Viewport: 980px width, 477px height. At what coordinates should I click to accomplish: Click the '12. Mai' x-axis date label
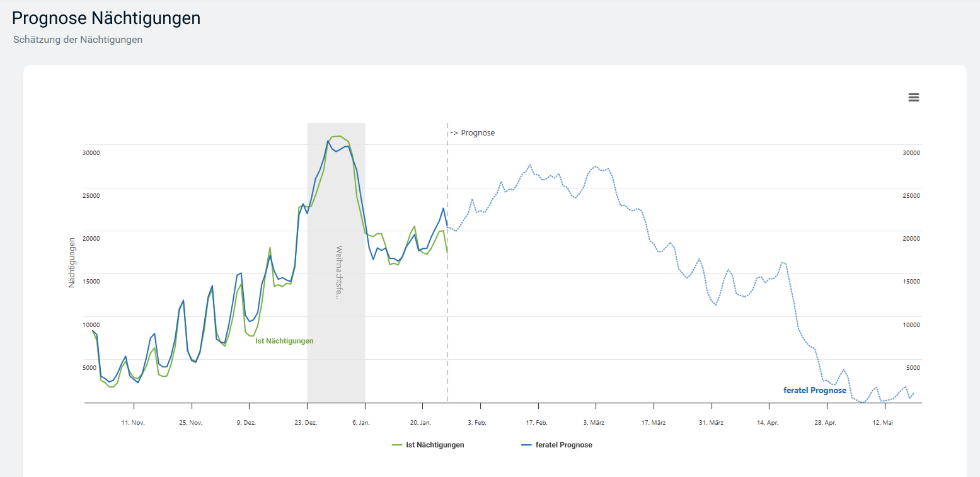click(882, 422)
